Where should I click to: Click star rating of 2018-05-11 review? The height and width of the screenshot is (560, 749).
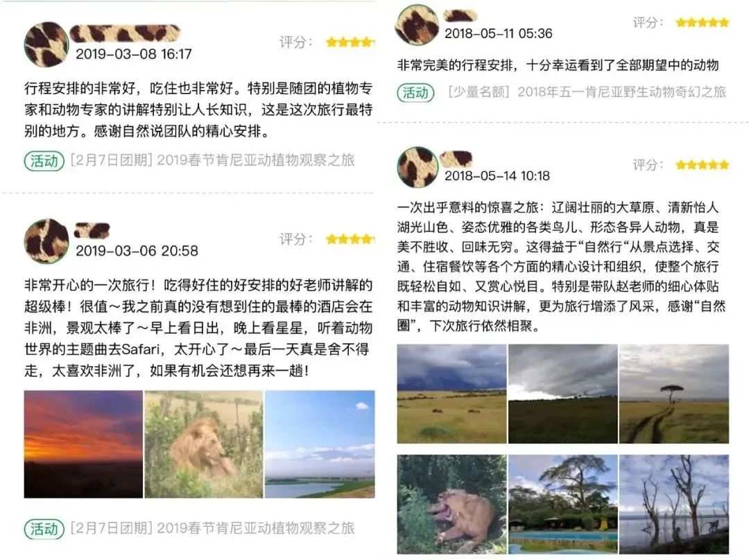coord(702,22)
